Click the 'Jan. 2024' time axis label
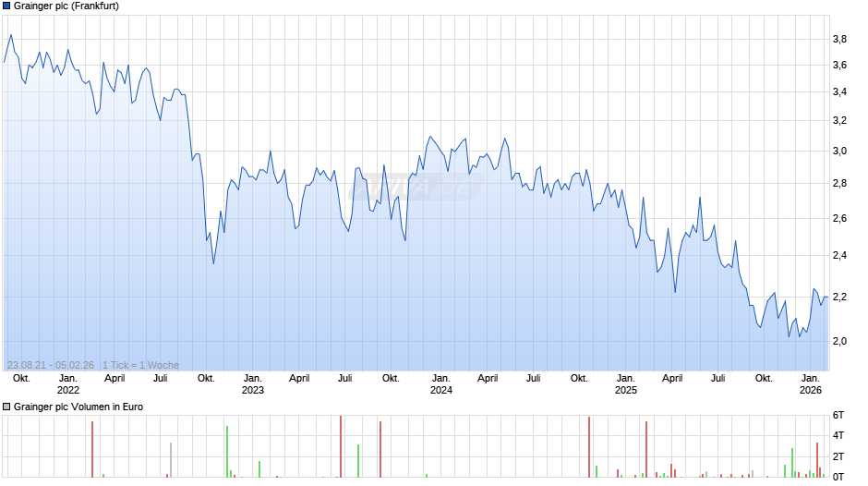This screenshot has height=486, width=868. [x=441, y=384]
